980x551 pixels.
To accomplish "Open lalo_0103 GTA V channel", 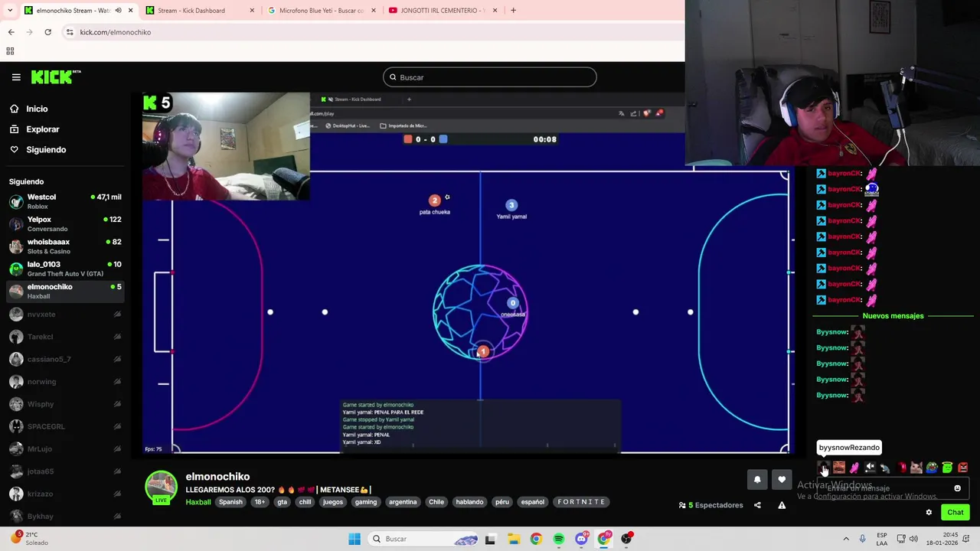I will pyautogui.click(x=65, y=269).
